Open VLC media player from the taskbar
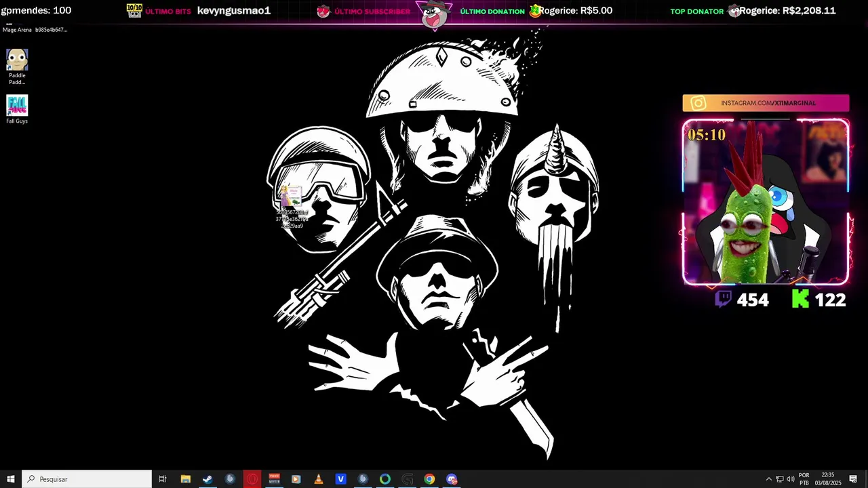868x488 pixels. (x=319, y=479)
